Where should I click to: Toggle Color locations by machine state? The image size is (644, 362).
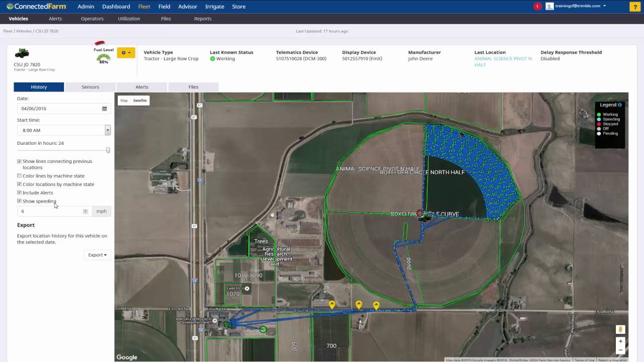[x=19, y=185]
